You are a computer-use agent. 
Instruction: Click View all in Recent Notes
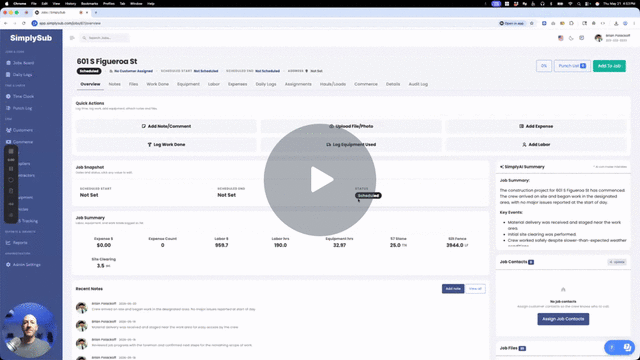click(475, 289)
